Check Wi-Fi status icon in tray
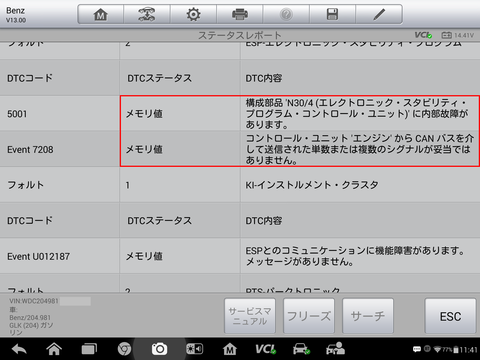The height and width of the screenshot is (360, 480). pos(438,350)
